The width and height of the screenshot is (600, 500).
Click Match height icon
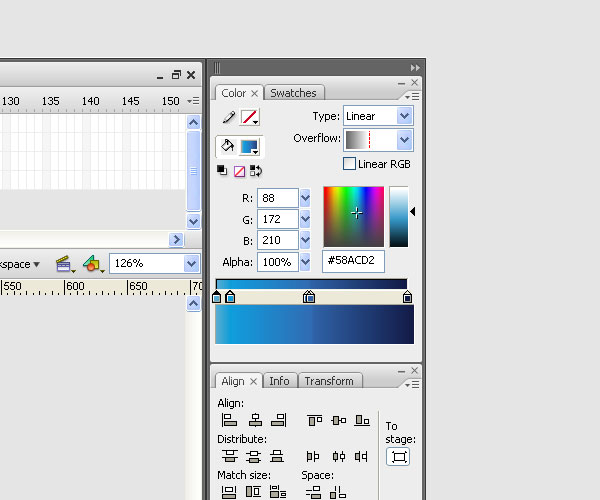[253, 492]
